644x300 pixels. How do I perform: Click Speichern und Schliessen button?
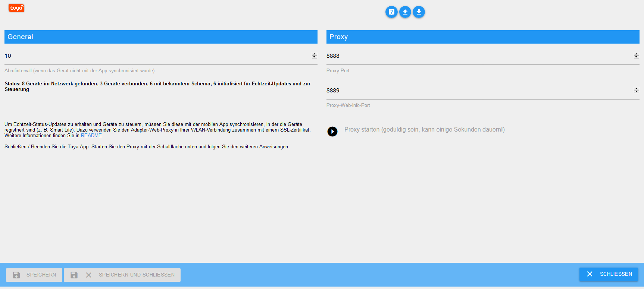(122, 275)
